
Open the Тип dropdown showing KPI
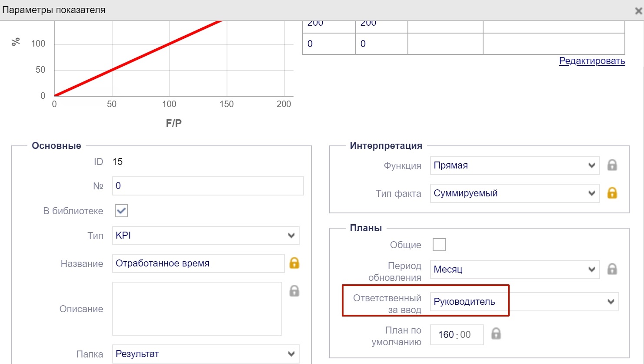205,236
